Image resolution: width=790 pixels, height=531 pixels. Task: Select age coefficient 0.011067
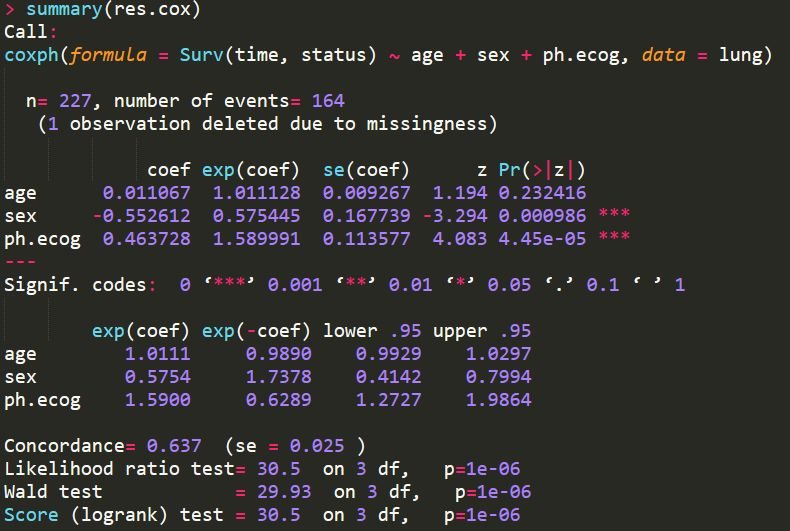147,193
